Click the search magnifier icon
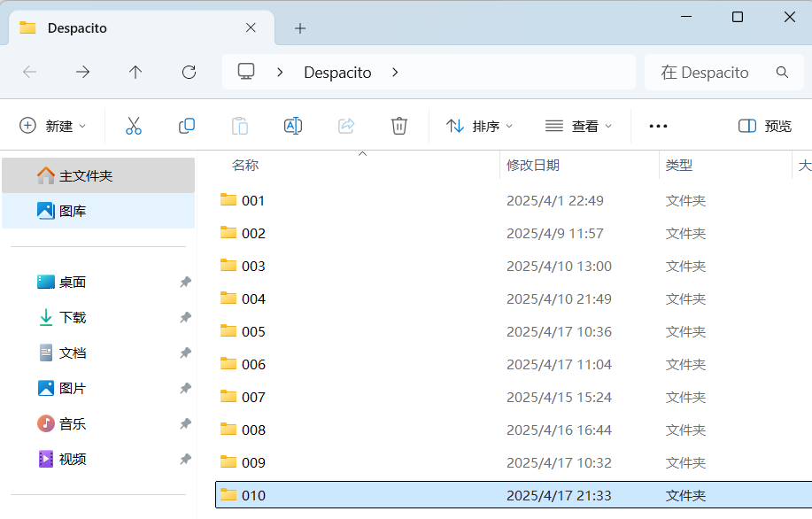This screenshot has height=519, width=812. (x=782, y=72)
